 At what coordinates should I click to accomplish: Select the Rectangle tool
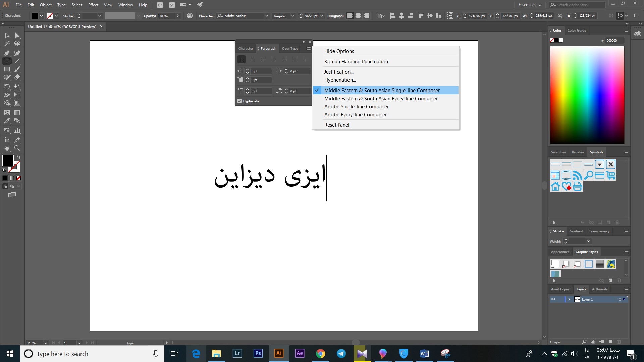(7, 69)
